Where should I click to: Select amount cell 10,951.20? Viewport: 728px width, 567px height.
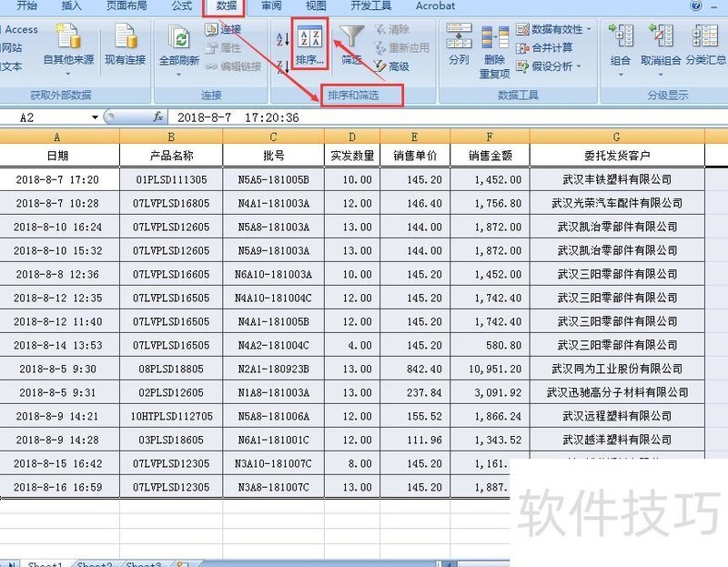coord(490,370)
